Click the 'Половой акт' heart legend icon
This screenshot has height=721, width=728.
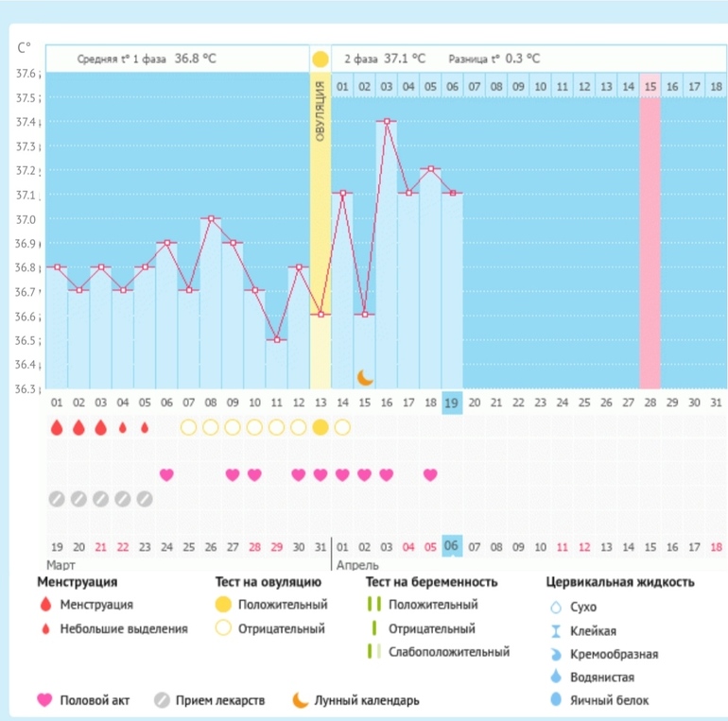tap(43, 700)
